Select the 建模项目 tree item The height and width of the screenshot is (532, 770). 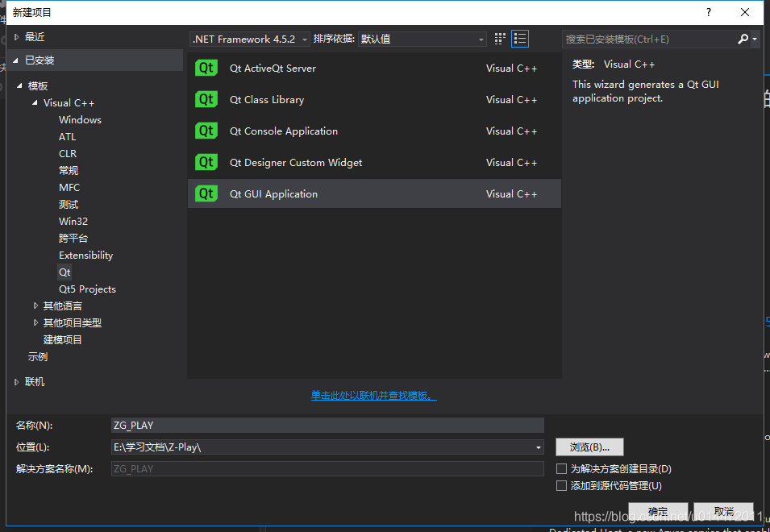pyautogui.click(x=62, y=339)
